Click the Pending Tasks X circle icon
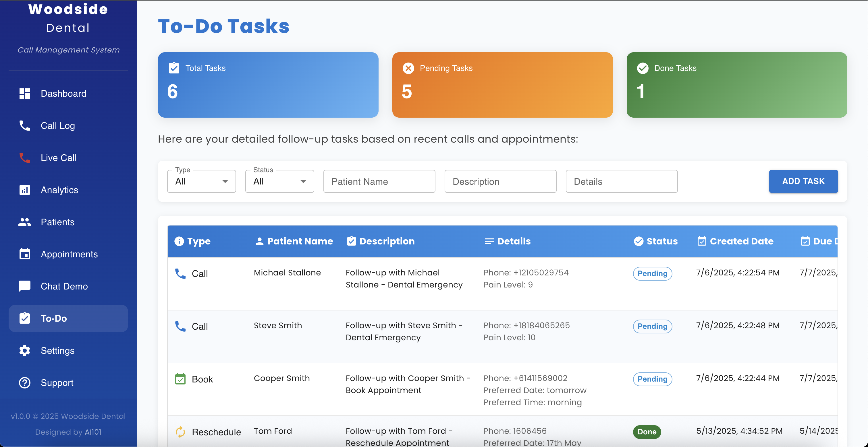Viewport: 868px width, 447px height. 408,68
